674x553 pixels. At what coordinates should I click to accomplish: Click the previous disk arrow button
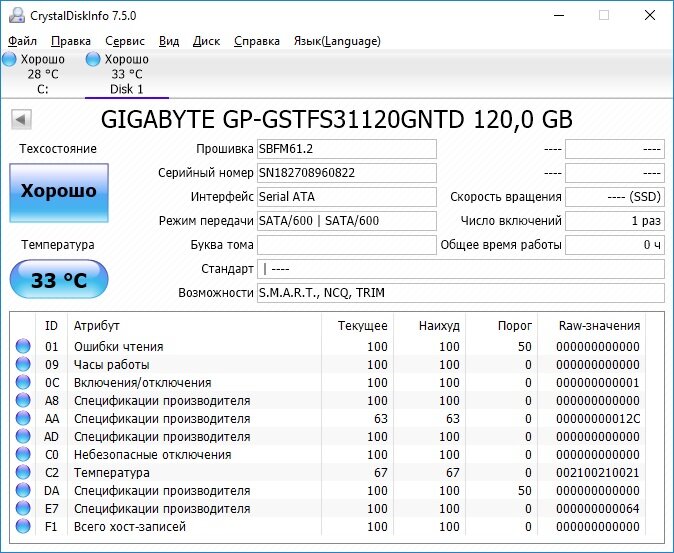click(21, 119)
